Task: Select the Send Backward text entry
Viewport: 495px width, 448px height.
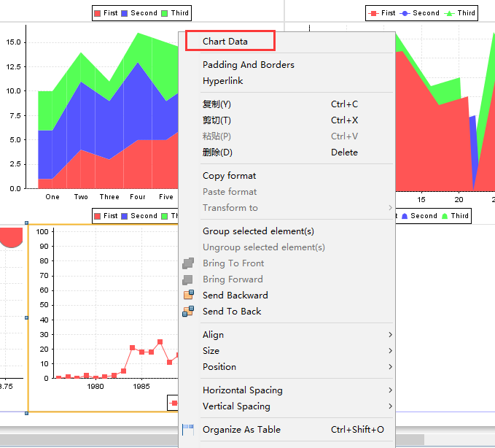Action: tap(235, 295)
